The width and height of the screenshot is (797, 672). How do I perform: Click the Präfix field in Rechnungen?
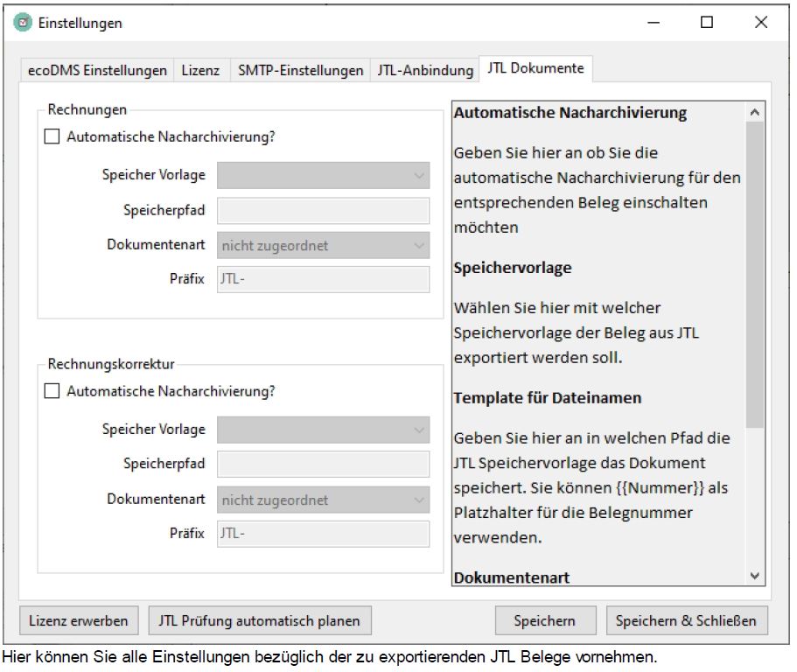(x=324, y=280)
